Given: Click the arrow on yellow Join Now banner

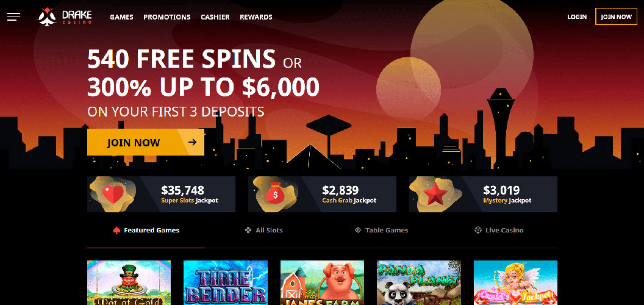Looking at the screenshot, I should (x=192, y=142).
